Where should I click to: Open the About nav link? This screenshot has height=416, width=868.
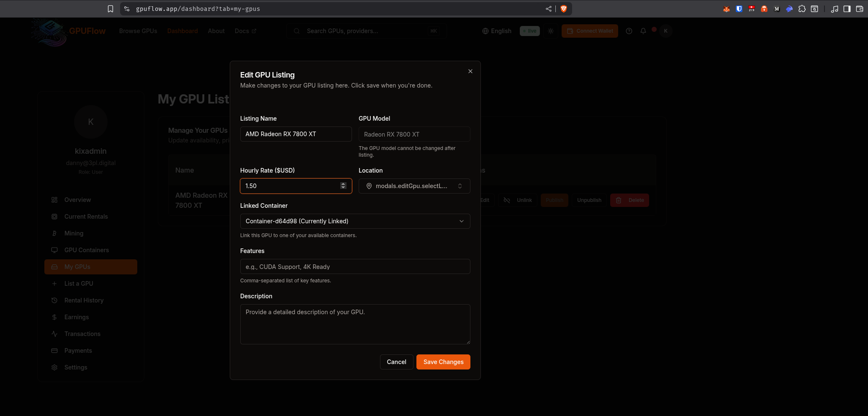216,31
